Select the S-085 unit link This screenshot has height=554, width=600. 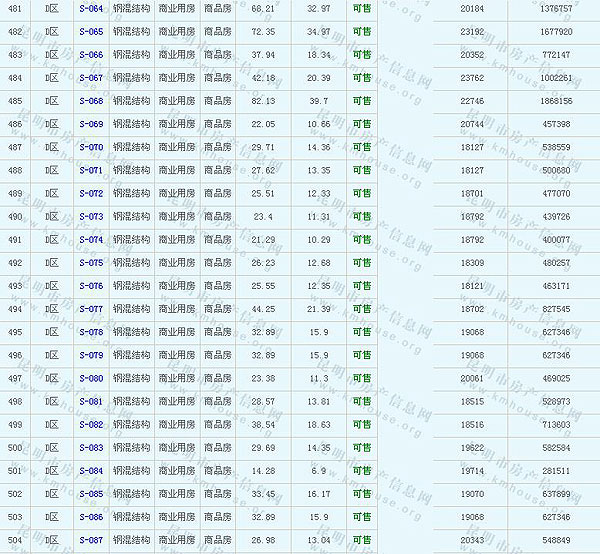pos(90,494)
